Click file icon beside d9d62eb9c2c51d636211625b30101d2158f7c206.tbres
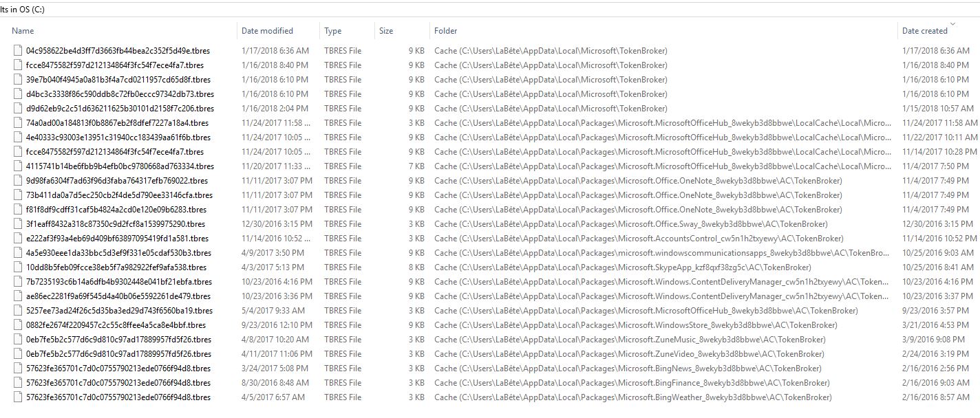 tap(19, 109)
